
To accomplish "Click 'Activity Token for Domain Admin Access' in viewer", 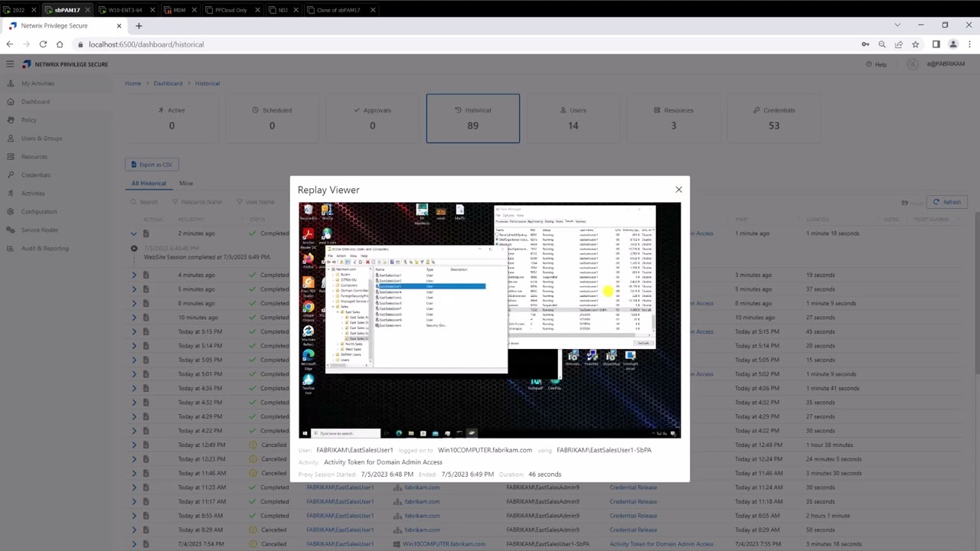I will tap(383, 462).
